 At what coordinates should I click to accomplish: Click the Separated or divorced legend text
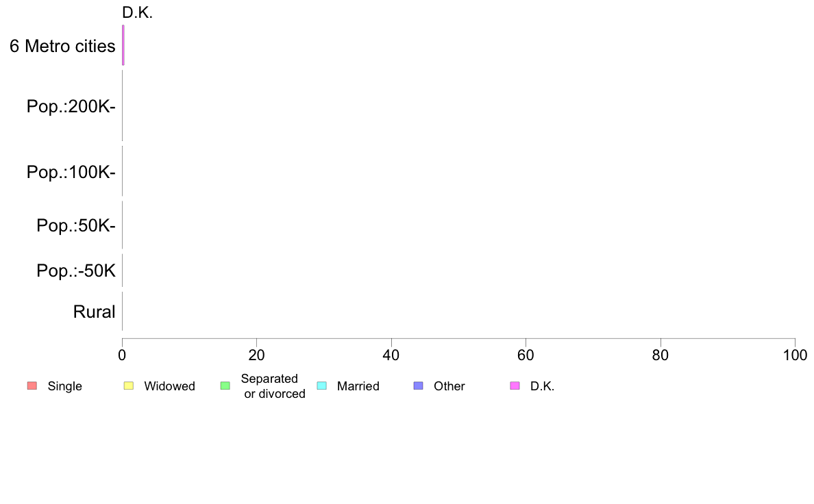coord(273,386)
